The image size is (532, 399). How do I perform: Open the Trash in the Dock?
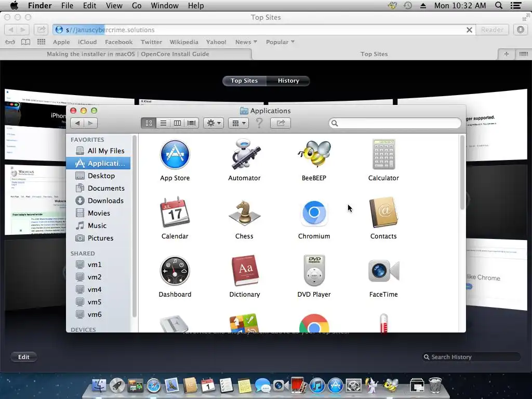[435, 385]
